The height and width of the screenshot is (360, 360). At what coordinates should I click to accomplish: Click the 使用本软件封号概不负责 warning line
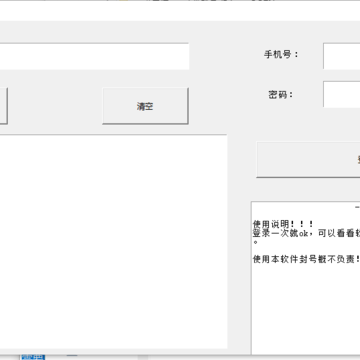pyautogui.click(x=306, y=259)
